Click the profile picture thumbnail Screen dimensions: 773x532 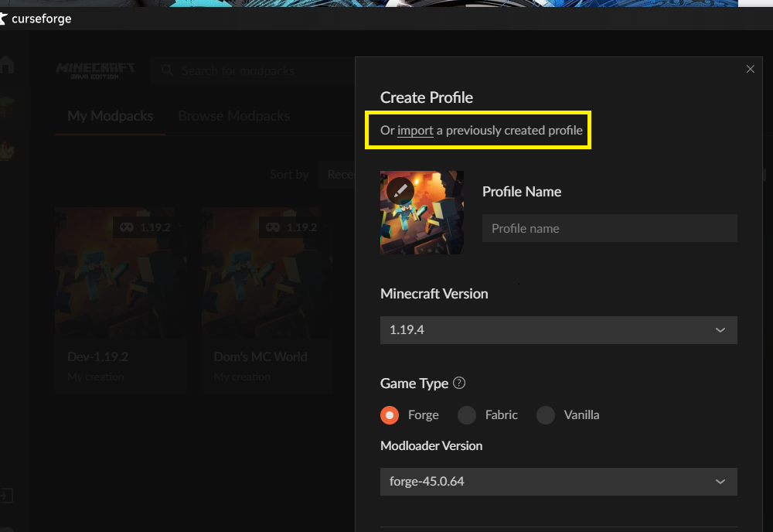[x=422, y=213]
